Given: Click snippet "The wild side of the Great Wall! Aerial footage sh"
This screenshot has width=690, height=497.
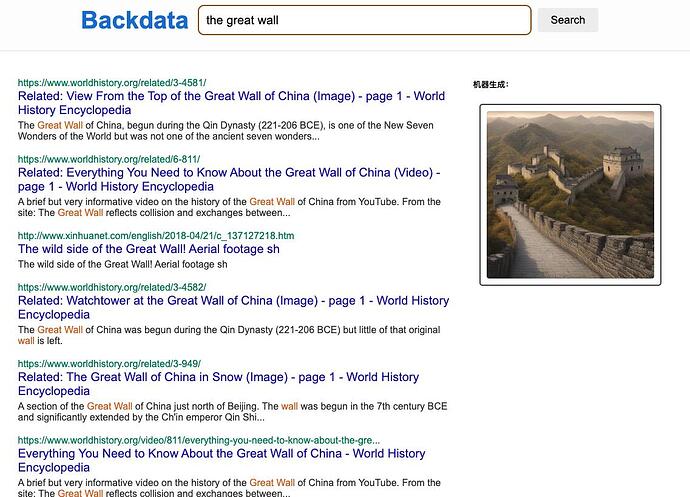Looking at the screenshot, I should click(123, 264).
